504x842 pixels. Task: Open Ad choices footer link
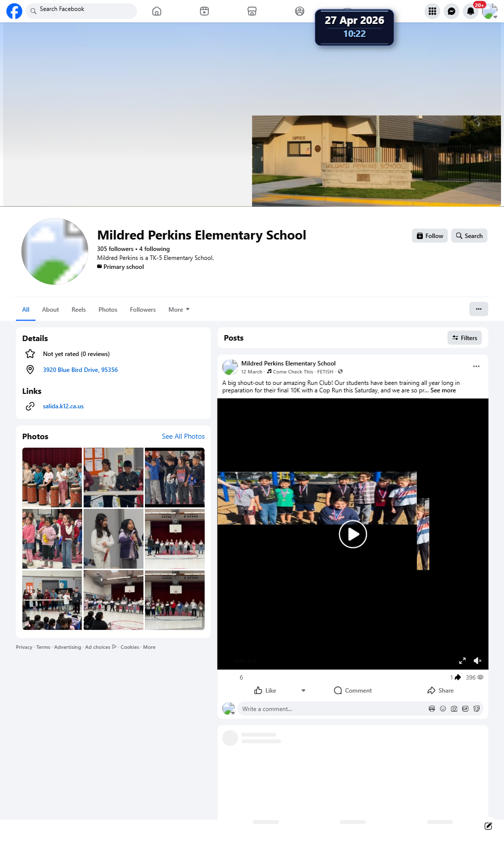(101, 647)
